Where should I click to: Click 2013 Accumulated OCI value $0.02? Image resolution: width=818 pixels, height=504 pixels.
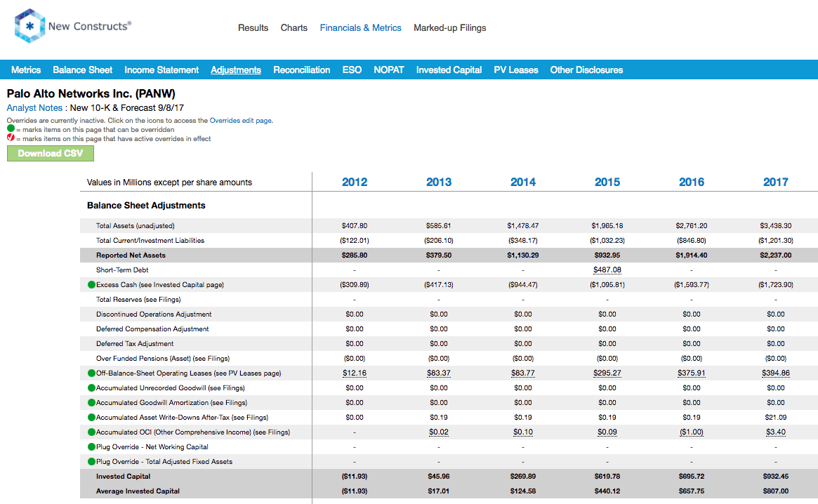click(439, 432)
